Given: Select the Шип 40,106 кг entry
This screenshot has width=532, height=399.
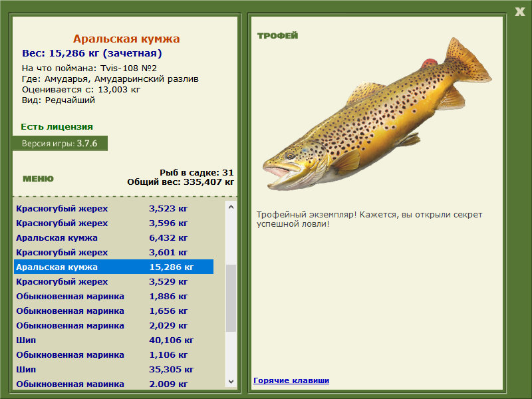Looking at the screenshot, I should [114, 340].
